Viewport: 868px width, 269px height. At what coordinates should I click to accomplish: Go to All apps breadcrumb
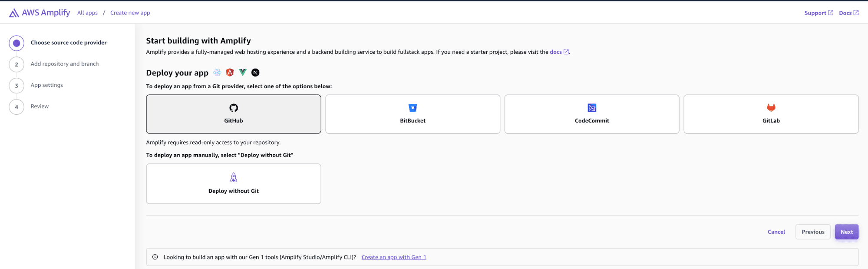pyautogui.click(x=87, y=13)
